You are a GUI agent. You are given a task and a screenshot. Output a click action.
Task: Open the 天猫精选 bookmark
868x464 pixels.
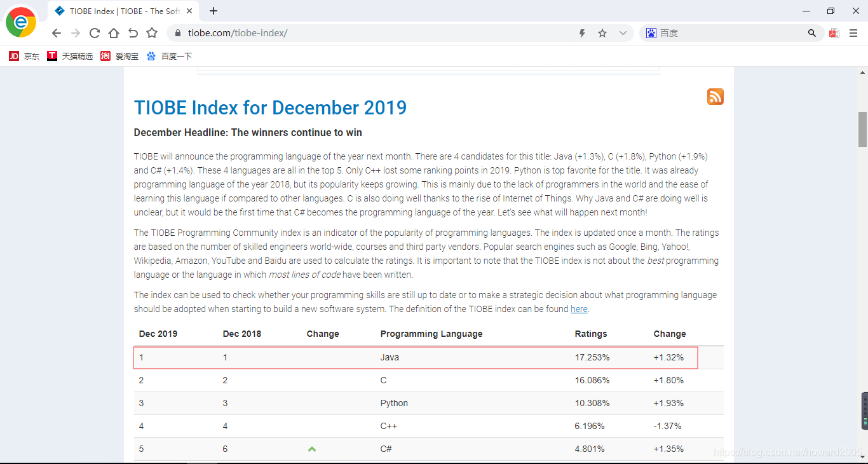(70, 56)
